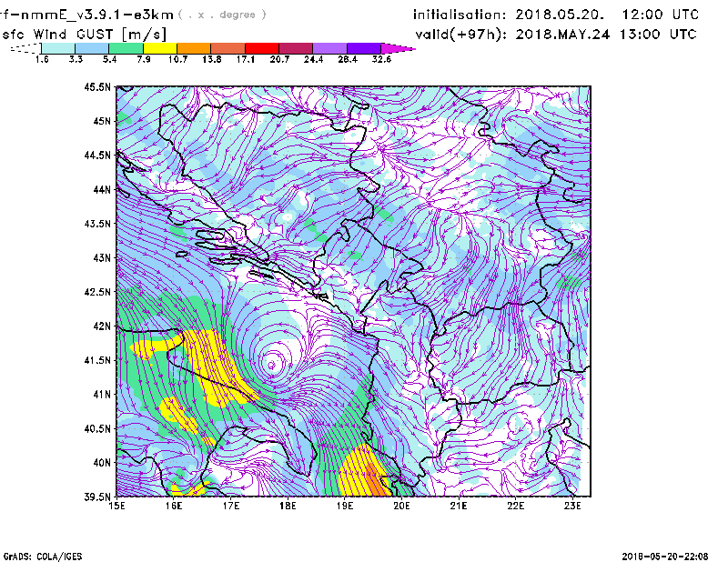Click the 15E longitude label
Viewport: 728px width, 562px height.
tap(116, 506)
